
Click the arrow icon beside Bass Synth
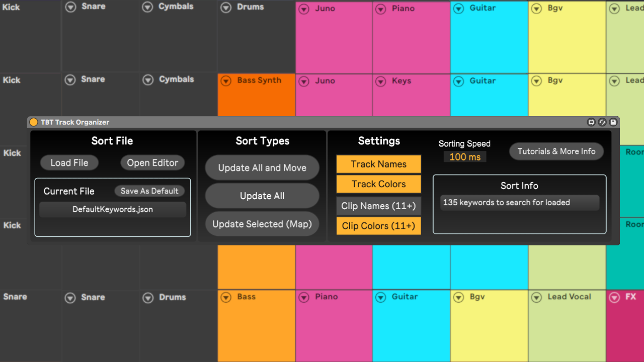(x=226, y=80)
